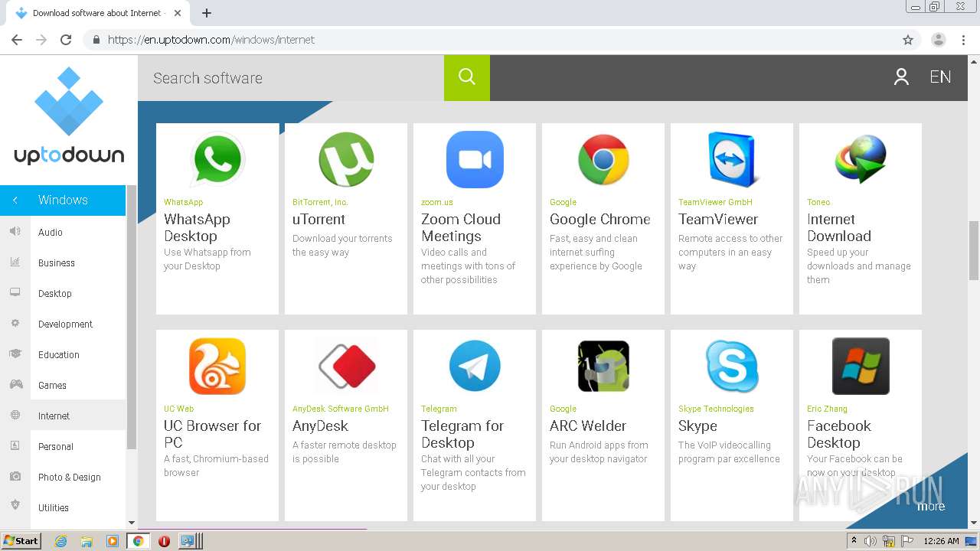Open the Windows Start menu
The image size is (980, 551).
click(x=21, y=541)
